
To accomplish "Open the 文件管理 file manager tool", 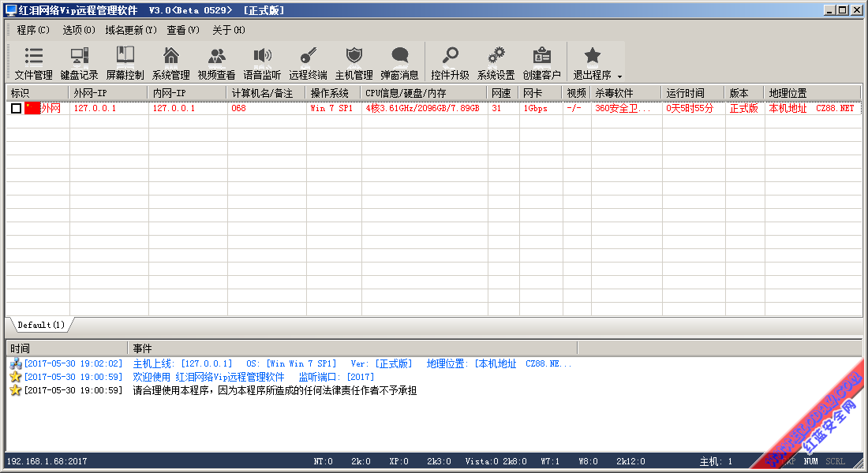I will [34, 63].
